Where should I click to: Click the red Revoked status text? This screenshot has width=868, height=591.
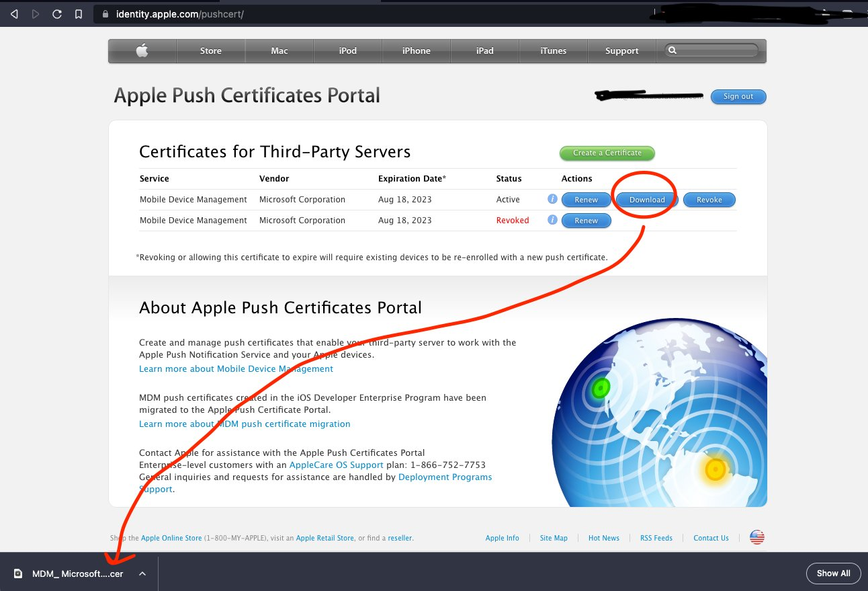[513, 220]
